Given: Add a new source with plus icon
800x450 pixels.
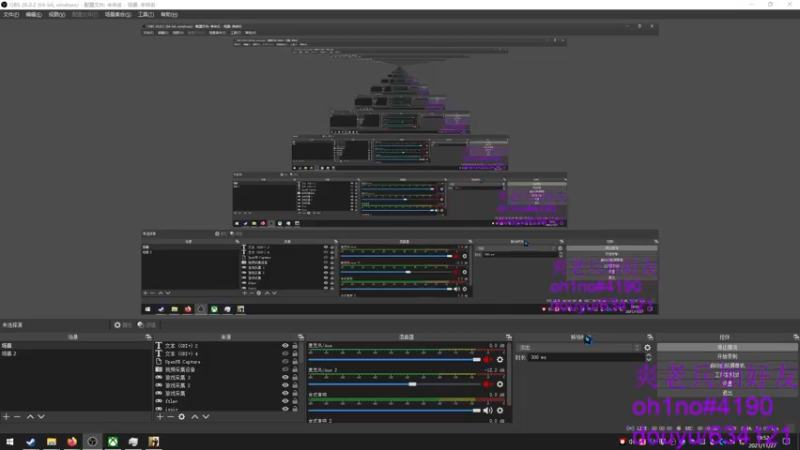Looking at the screenshot, I should 160,417.
